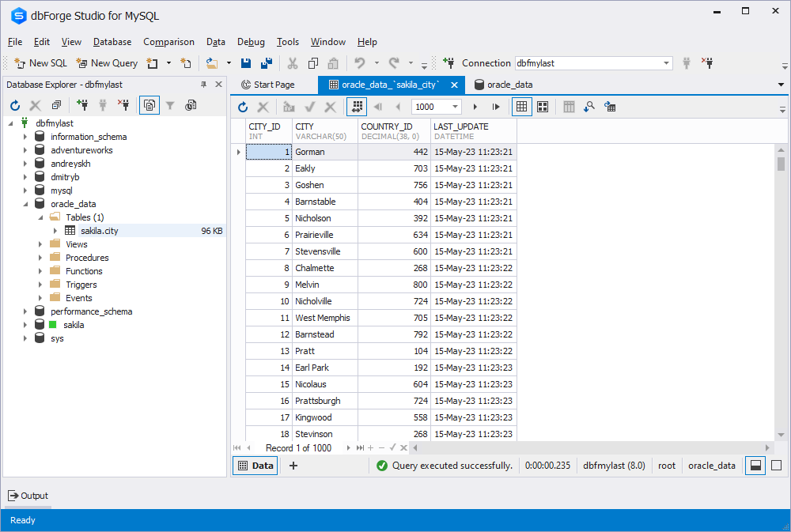Go to next page of grid records
The height and width of the screenshot is (532, 791).
[x=475, y=107]
